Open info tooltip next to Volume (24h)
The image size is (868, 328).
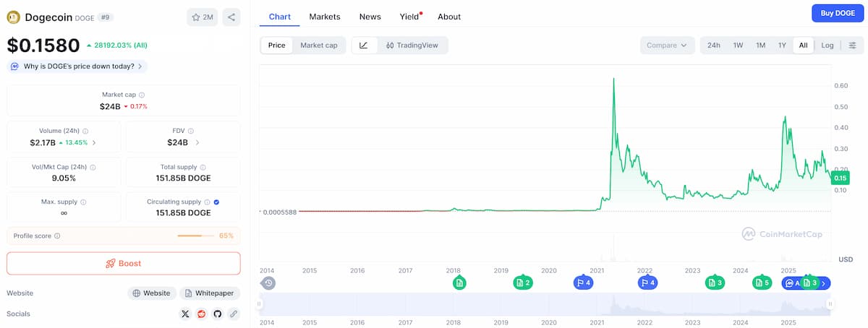pyautogui.click(x=85, y=131)
